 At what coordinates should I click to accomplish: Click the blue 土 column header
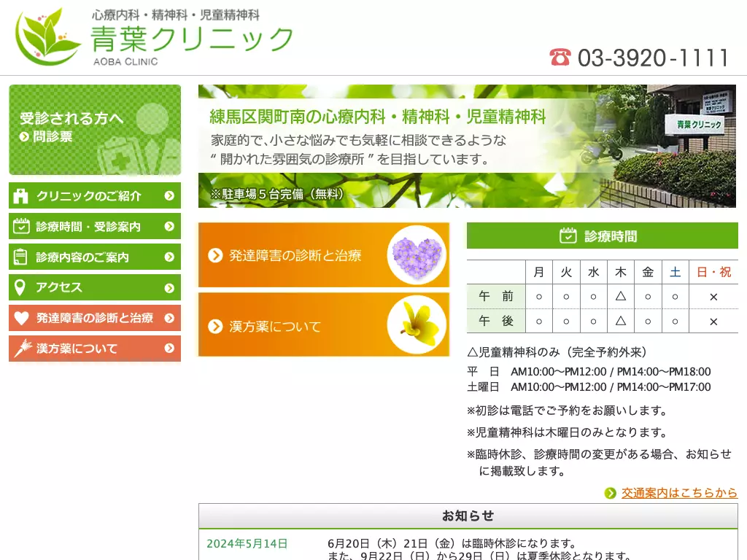point(675,273)
